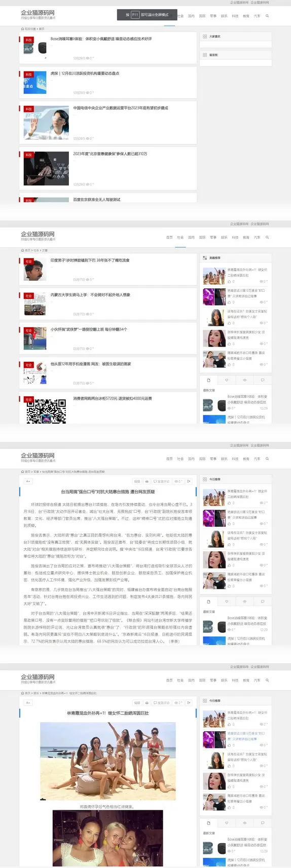291x868 pixels.
Task: Select eye tab icon in 社会 page sidebar
Action: point(244,380)
